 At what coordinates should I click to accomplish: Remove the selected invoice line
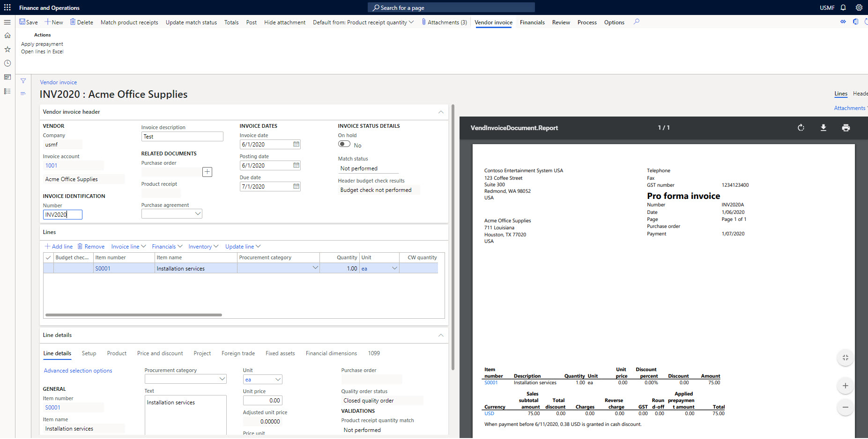[91, 247]
